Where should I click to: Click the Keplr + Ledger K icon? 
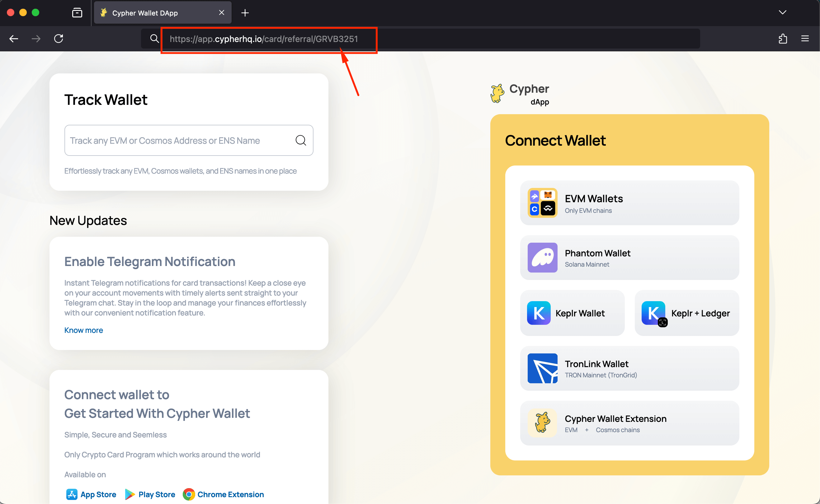click(653, 313)
